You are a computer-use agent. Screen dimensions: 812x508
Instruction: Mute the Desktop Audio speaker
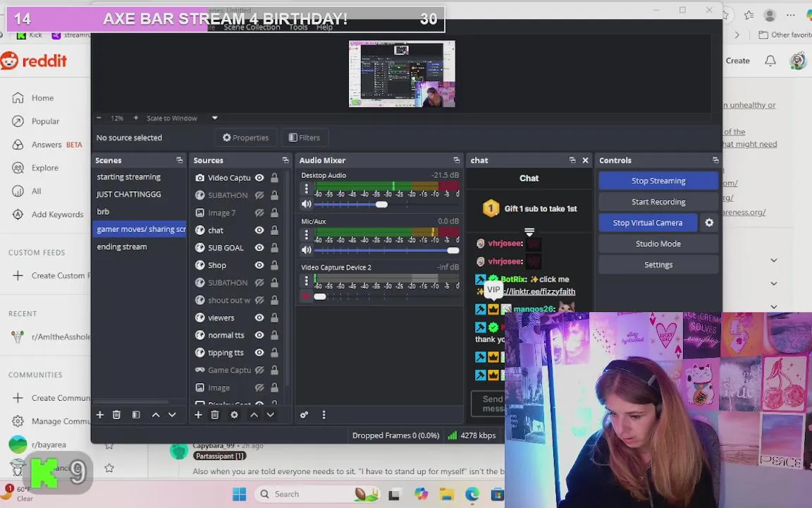[x=307, y=204]
